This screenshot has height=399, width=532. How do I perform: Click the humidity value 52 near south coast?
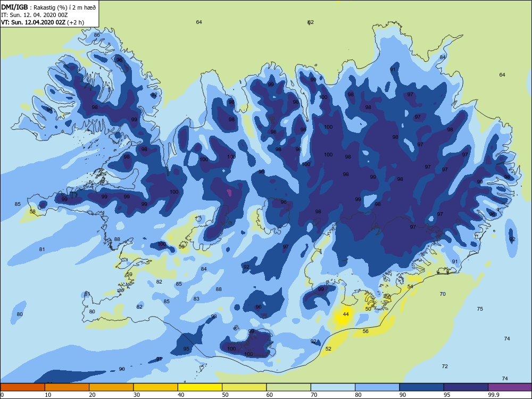click(328, 349)
